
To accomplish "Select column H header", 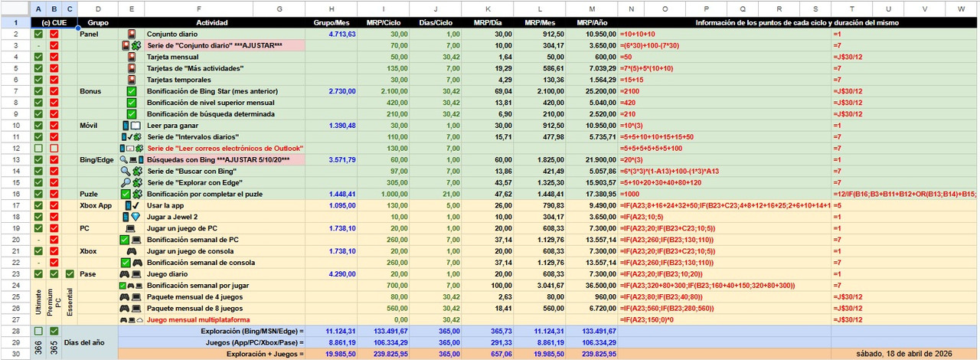I will [x=331, y=8].
